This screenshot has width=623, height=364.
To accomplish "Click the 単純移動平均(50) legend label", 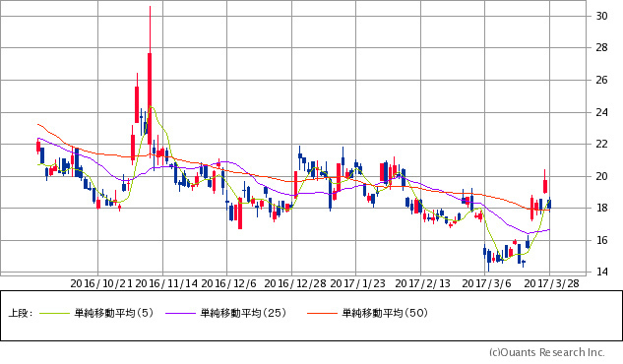I will click(x=385, y=313).
